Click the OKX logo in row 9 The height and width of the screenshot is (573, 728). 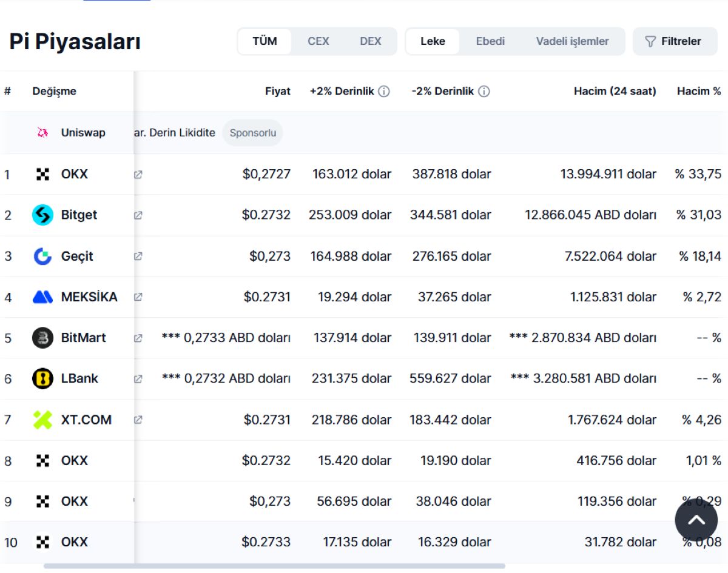click(42, 501)
